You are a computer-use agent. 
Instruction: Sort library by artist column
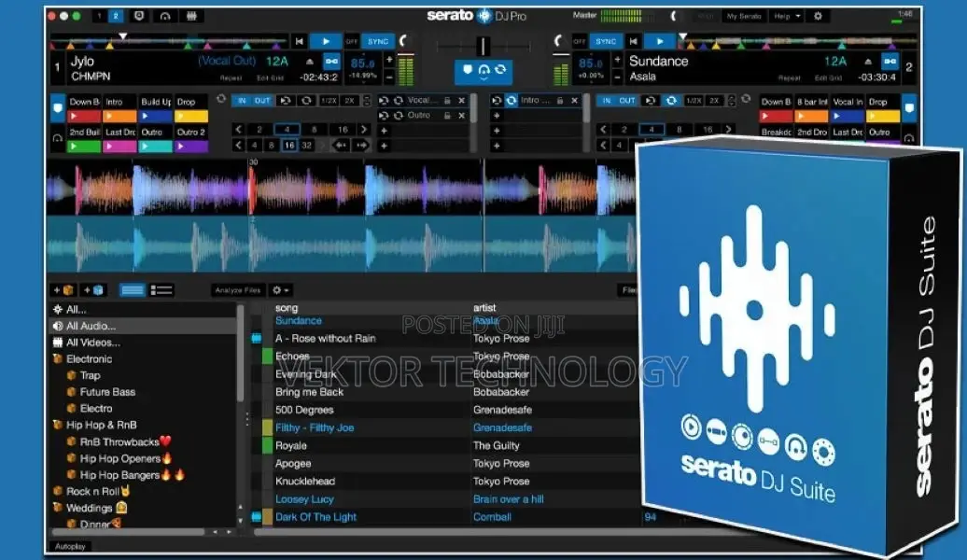(x=484, y=308)
